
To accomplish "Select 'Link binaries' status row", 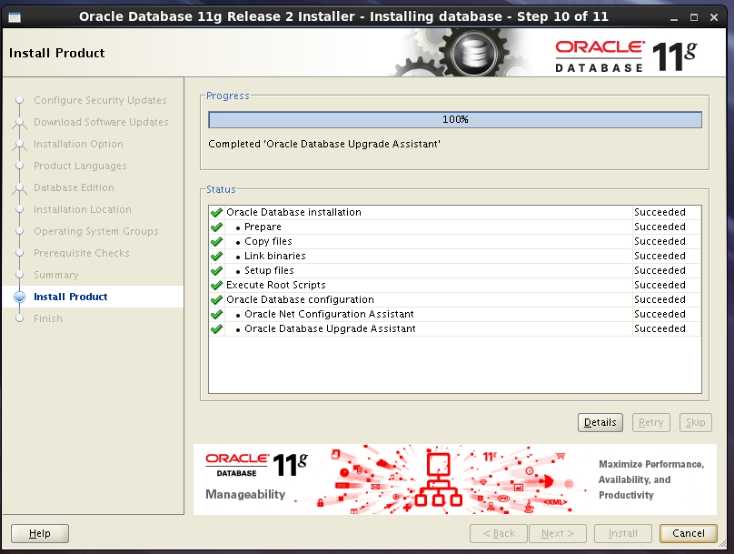I will [455, 256].
